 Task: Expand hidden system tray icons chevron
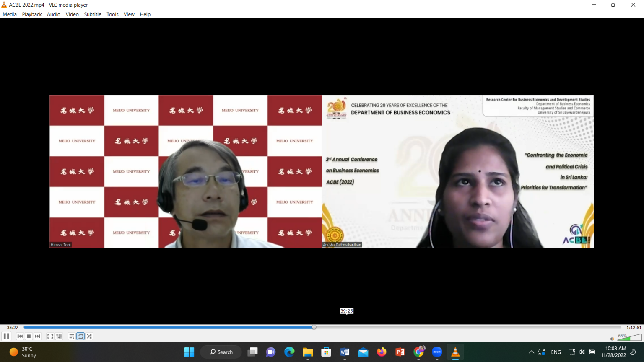(531, 352)
